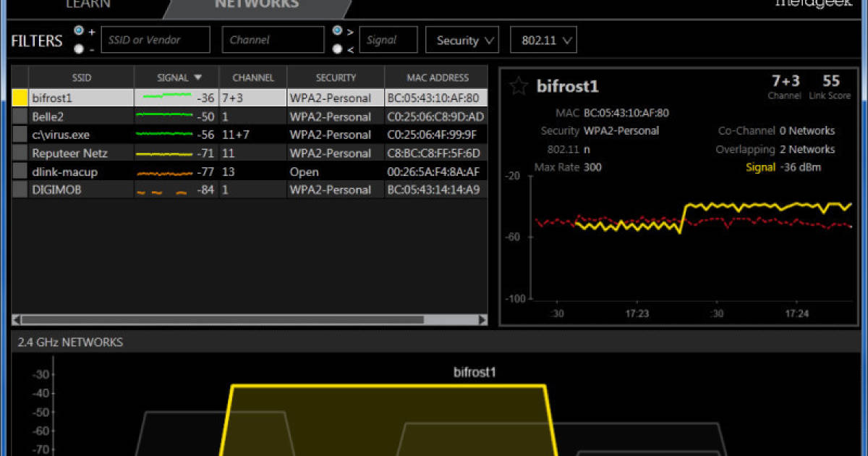
Task: Sort the table by the SSID column header
Action: pyautogui.click(x=81, y=77)
